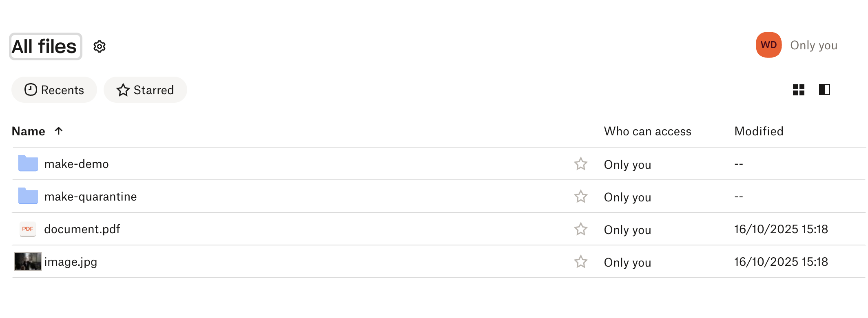Click the make-demo folder icon
The image size is (868, 318).
tap(27, 163)
